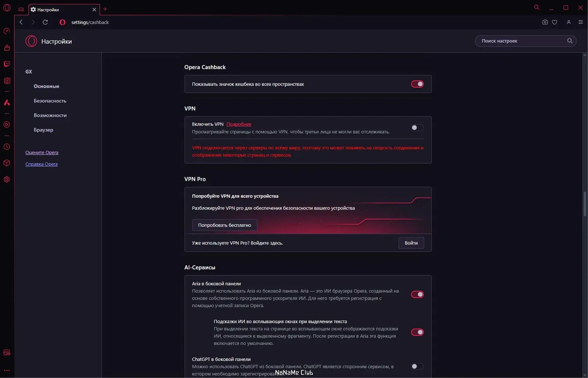Open the VPN Подробнее link
The height and width of the screenshot is (378, 588).
click(239, 124)
